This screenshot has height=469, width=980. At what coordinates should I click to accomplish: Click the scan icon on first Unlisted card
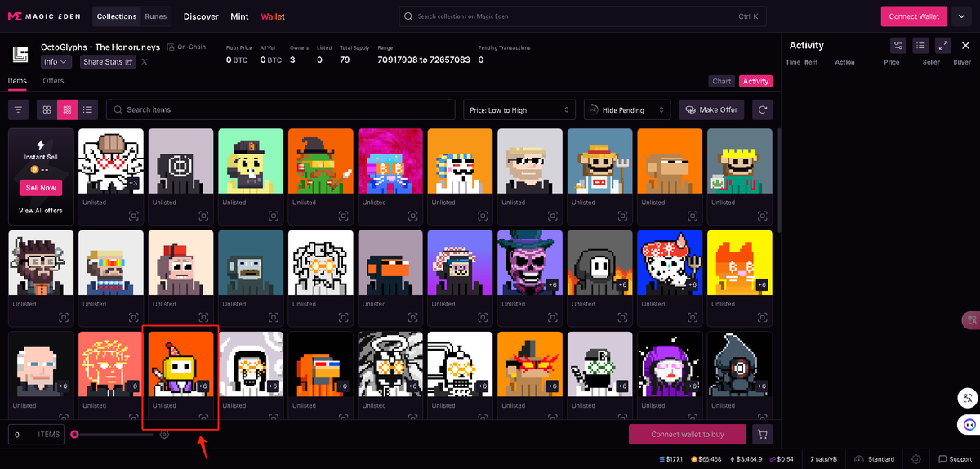(133, 215)
